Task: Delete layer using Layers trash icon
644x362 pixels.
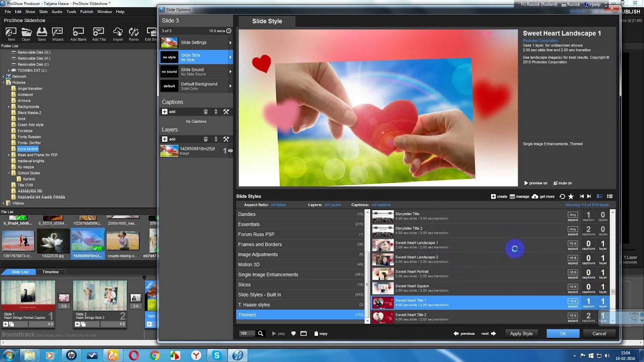Action: click(205, 139)
